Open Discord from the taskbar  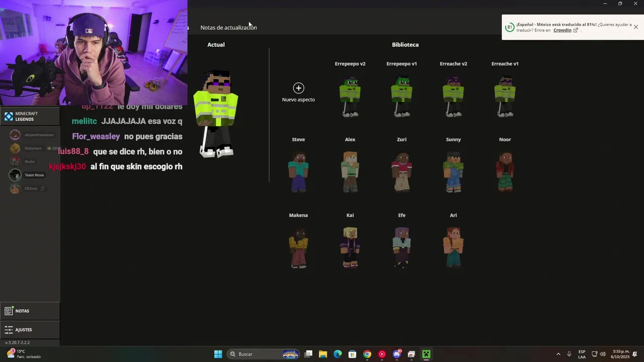(396, 354)
